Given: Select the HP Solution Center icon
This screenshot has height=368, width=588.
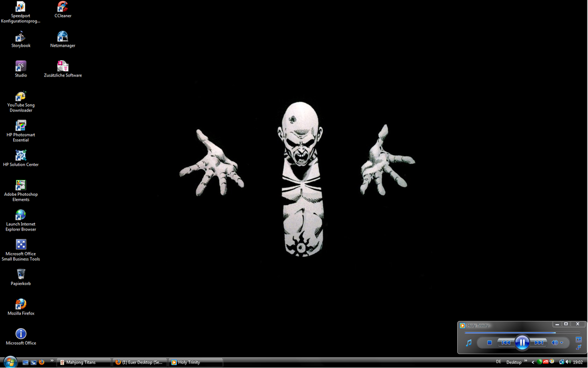Looking at the screenshot, I should click(x=21, y=159).
